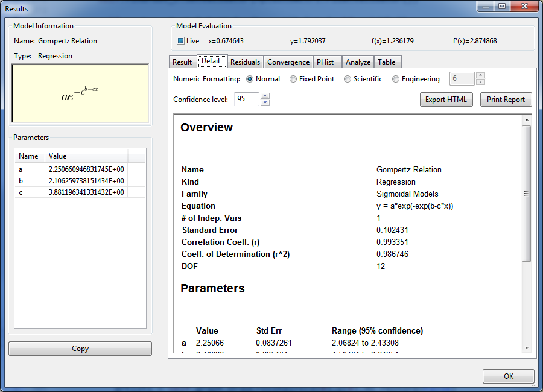This screenshot has height=392, width=543.
Task: Open the Table tab
Action: point(387,62)
